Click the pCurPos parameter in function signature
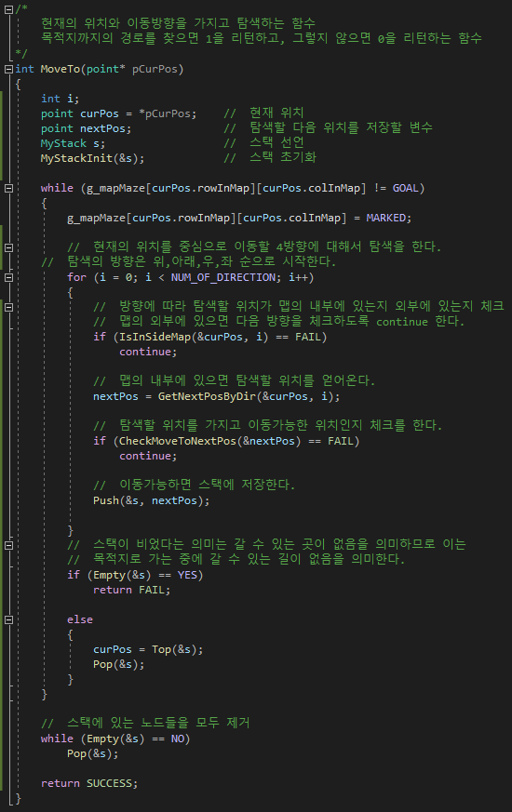512x812 pixels. [x=155, y=69]
